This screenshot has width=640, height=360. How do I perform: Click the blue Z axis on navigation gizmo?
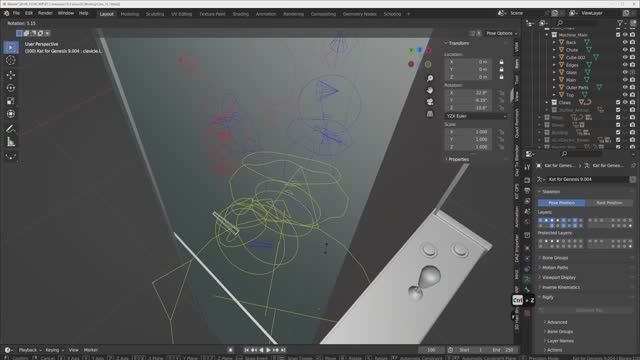420,50
